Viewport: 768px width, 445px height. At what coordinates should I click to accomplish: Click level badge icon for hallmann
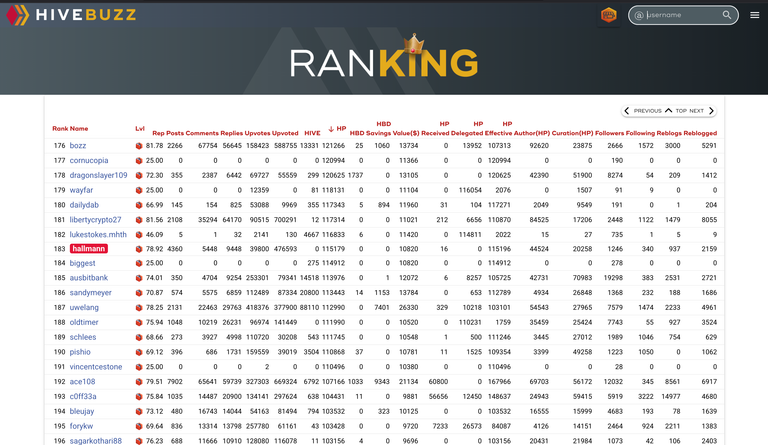click(139, 249)
